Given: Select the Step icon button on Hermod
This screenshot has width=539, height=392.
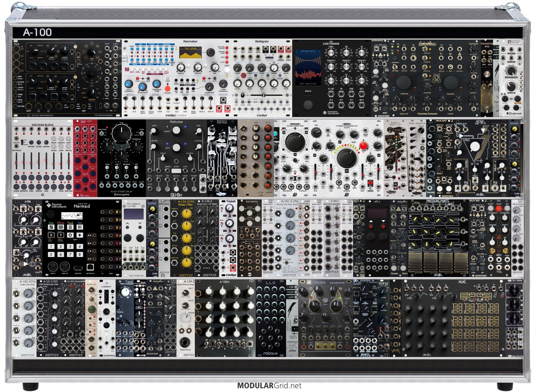Looking at the screenshot, I should tap(51, 227).
